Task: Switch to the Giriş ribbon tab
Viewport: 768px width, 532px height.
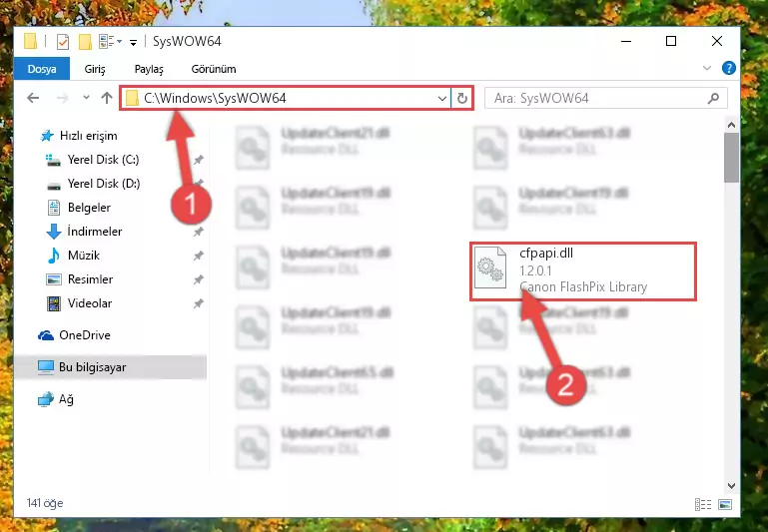Action: [x=95, y=69]
